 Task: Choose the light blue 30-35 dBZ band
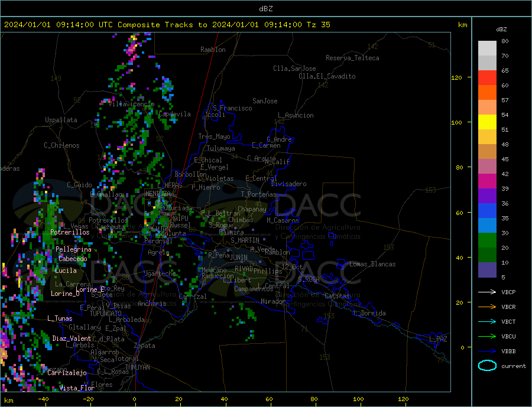click(487, 226)
